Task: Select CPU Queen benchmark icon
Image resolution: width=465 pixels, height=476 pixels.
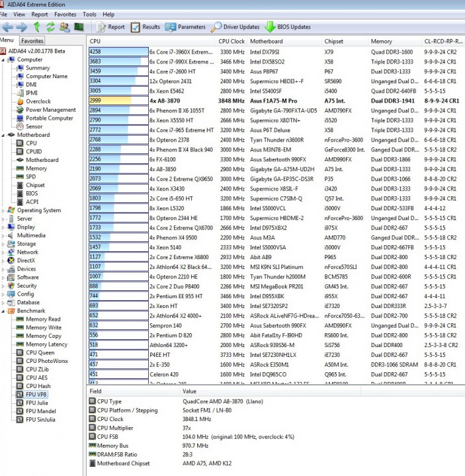Action: (x=20, y=352)
